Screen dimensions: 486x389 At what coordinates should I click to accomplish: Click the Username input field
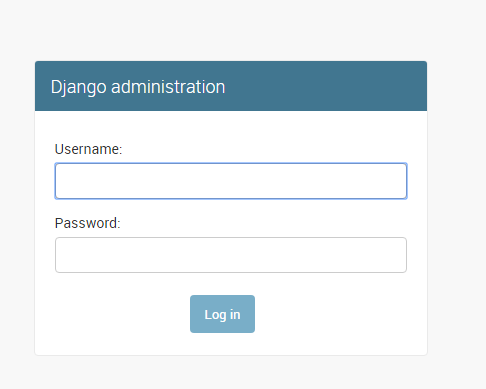(x=231, y=181)
